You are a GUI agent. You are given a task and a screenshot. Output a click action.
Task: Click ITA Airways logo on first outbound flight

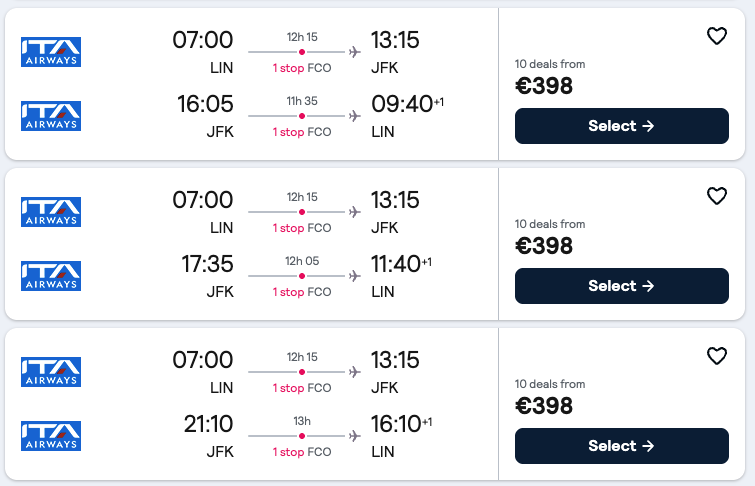click(x=51, y=52)
